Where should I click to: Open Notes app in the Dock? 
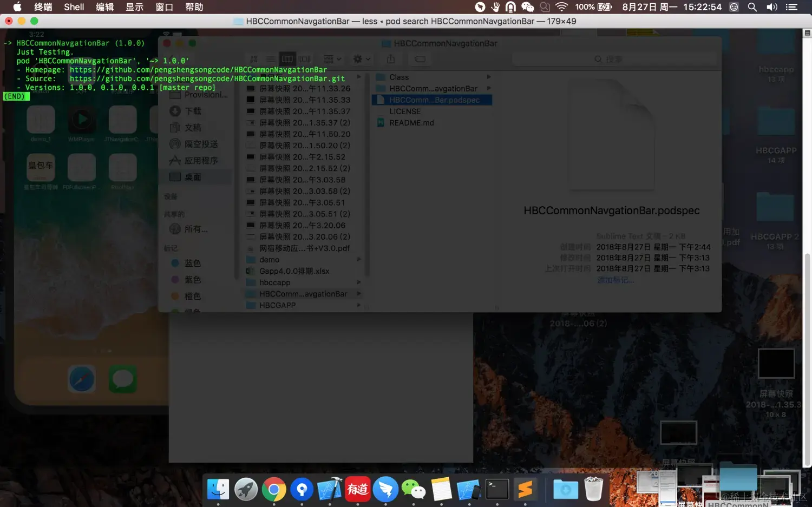441,490
